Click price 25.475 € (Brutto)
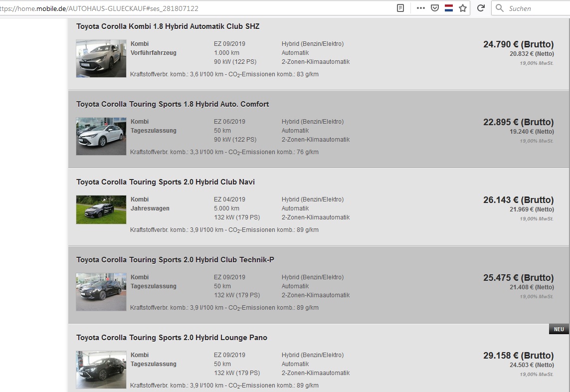This screenshot has height=392, width=570. [x=518, y=278]
